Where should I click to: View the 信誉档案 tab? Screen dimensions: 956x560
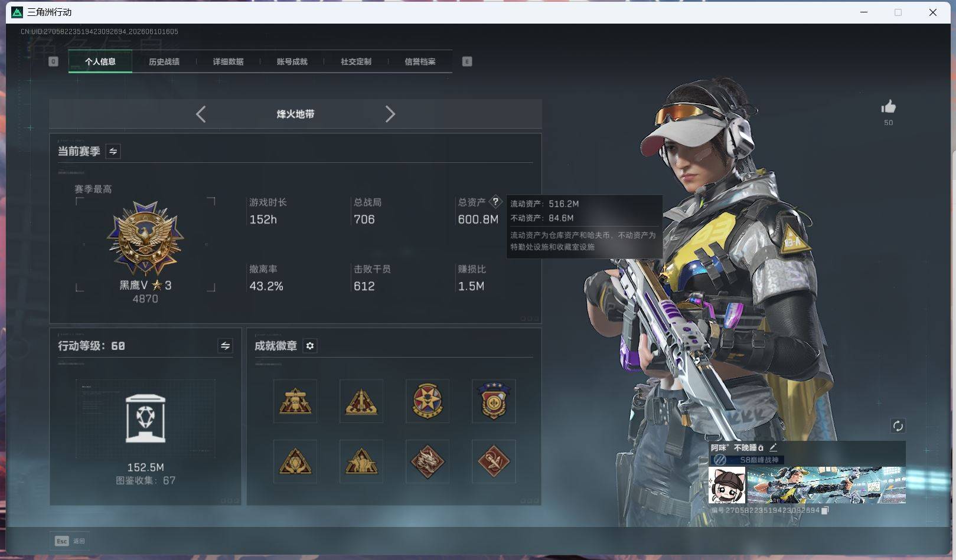pyautogui.click(x=420, y=61)
